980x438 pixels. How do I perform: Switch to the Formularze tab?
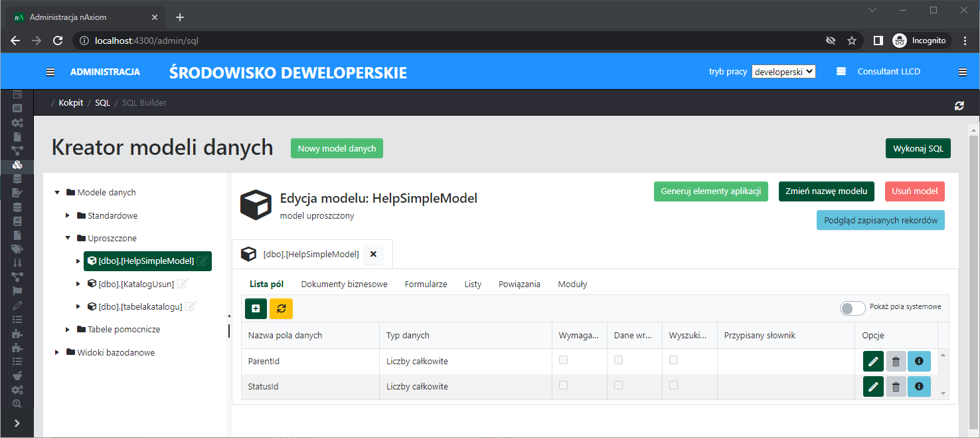(x=426, y=284)
